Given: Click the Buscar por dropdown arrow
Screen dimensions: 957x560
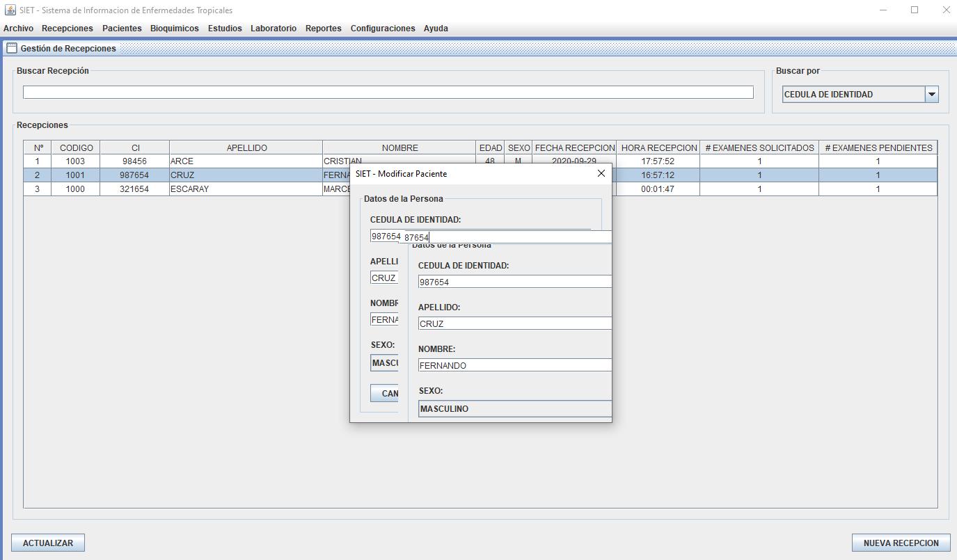Looking at the screenshot, I should tap(932, 95).
